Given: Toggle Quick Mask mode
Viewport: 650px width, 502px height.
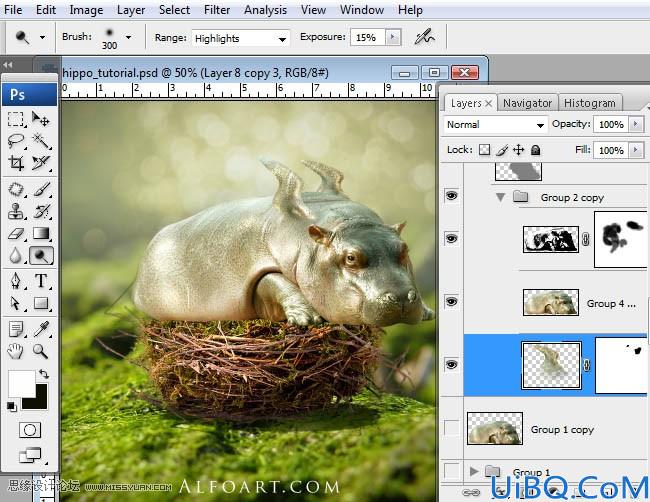Looking at the screenshot, I should tap(30, 430).
